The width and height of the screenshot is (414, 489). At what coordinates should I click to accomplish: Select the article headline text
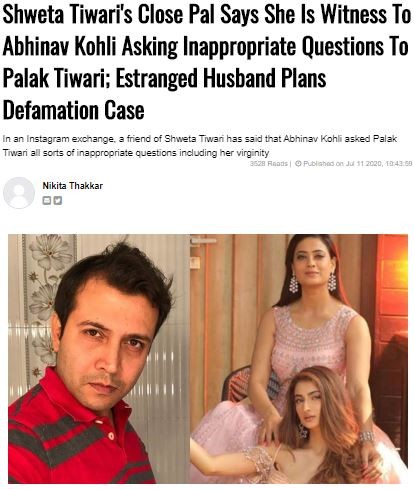click(x=207, y=62)
